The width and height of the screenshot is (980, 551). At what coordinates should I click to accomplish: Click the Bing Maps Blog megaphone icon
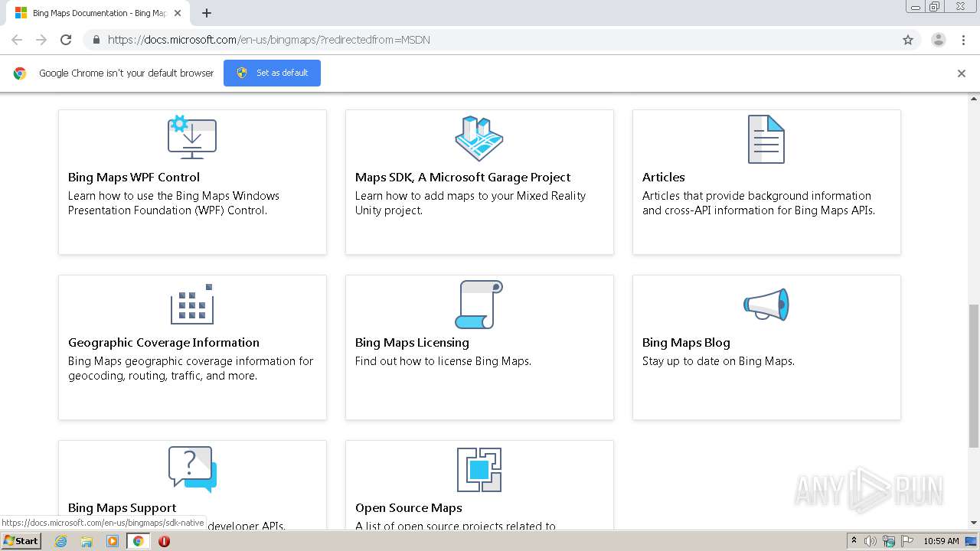tap(766, 305)
